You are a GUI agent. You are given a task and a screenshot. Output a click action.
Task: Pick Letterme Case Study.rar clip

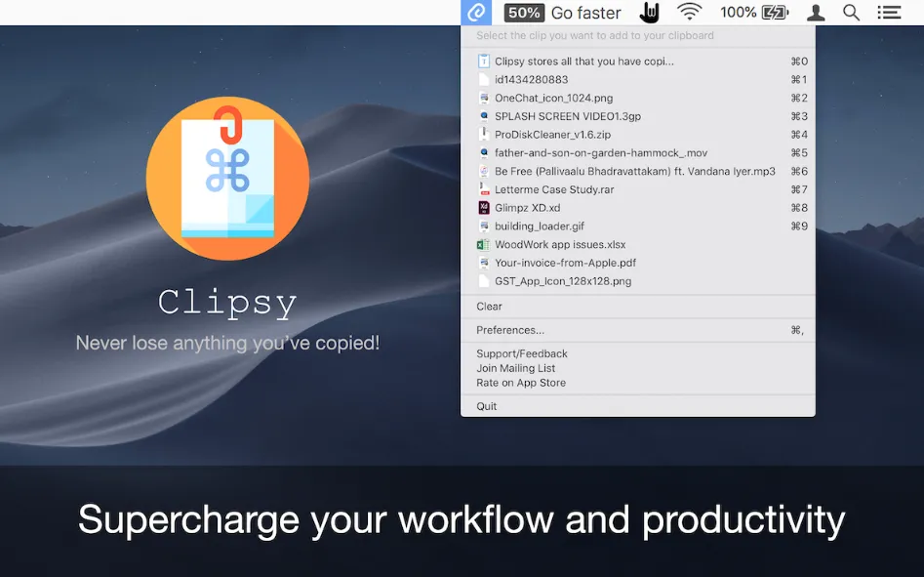point(637,189)
